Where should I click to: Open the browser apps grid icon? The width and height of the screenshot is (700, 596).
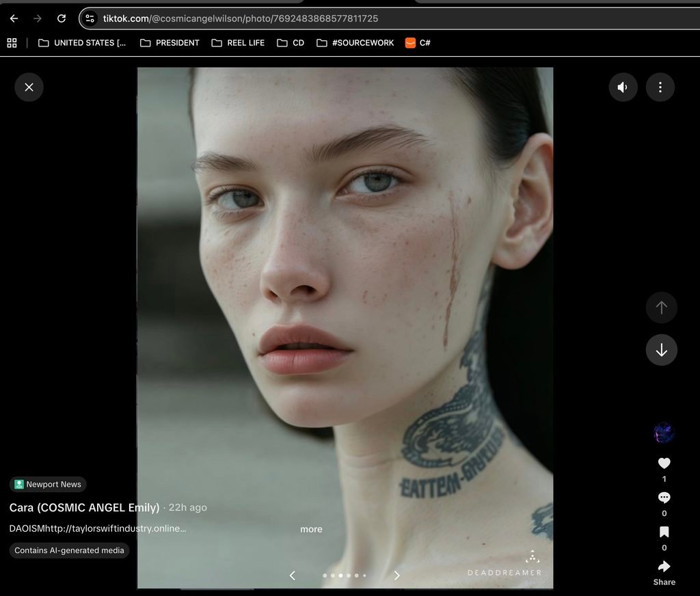(x=12, y=43)
